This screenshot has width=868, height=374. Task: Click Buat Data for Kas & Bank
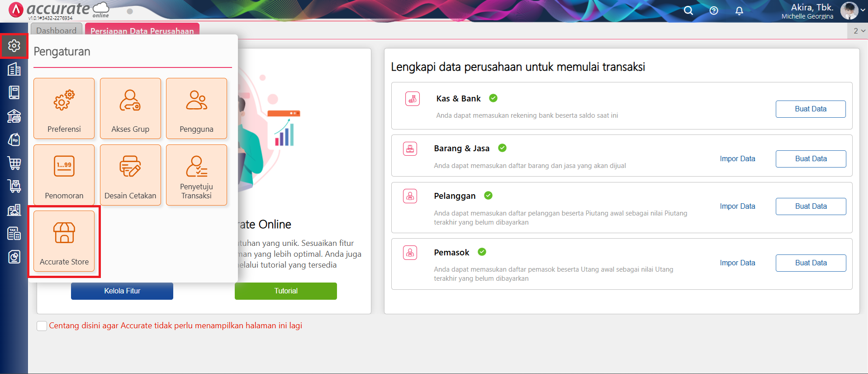[x=811, y=109]
